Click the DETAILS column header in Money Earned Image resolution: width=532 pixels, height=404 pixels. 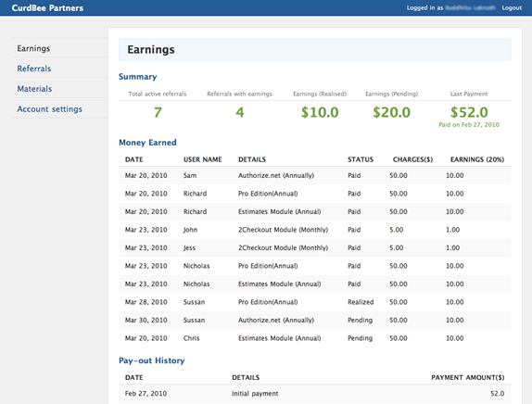(x=252, y=159)
